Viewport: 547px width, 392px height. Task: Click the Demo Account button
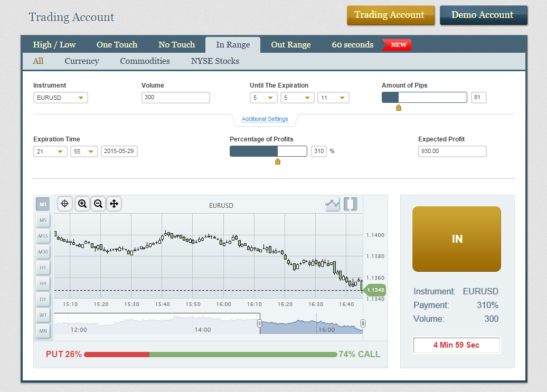coord(484,15)
